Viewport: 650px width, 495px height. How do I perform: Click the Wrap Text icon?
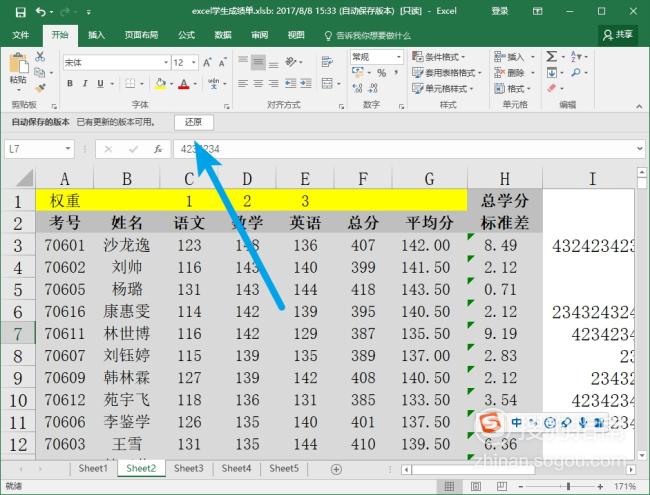(327, 62)
